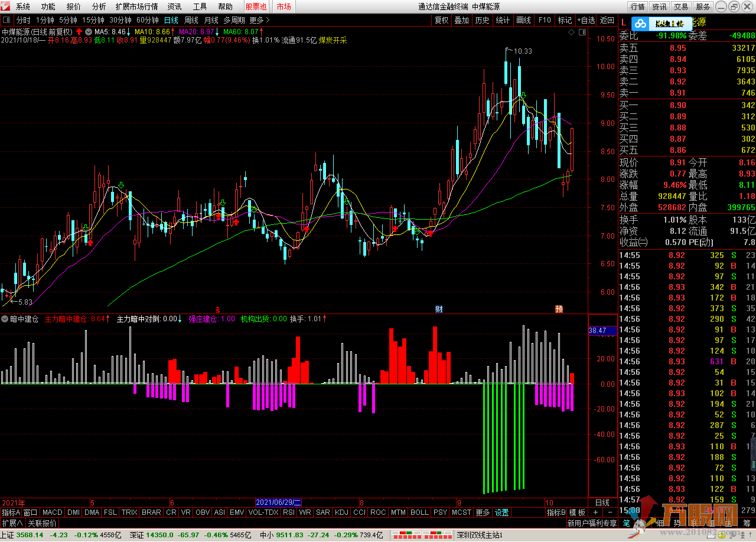The height and width of the screenshot is (542, 756).
Task: Click the red up arrow beside 中煤能源
Action: pyautogui.click(x=79, y=31)
